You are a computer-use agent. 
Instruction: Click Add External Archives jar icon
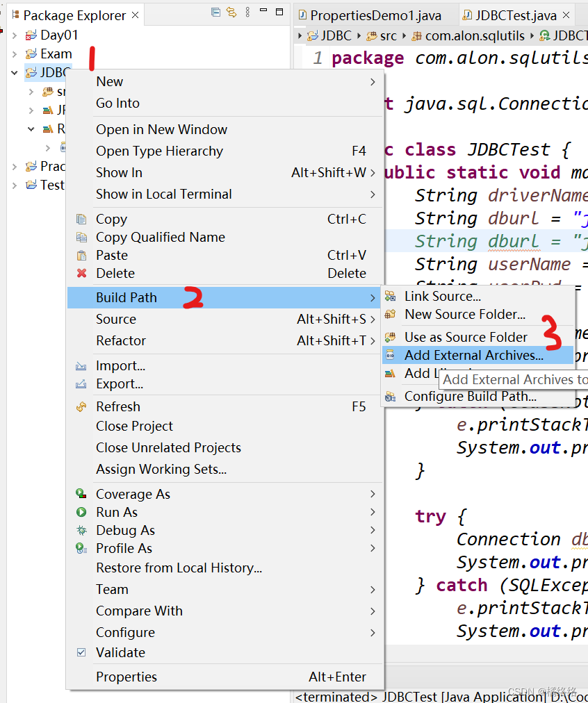(x=390, y=355)
